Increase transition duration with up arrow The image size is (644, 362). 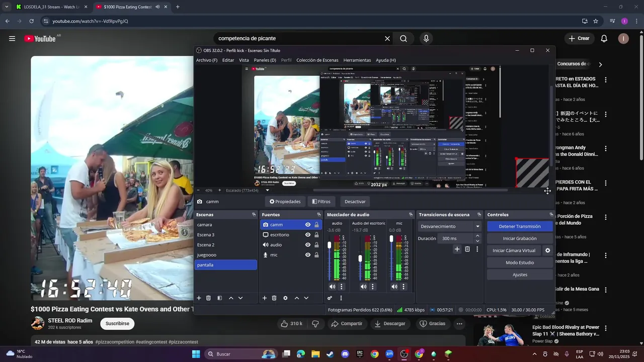[x=477, y=236]
